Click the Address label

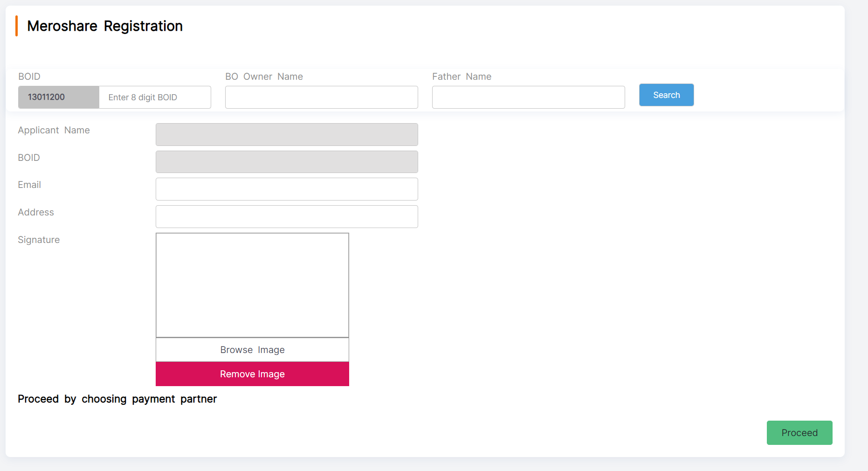pos(36,212)
